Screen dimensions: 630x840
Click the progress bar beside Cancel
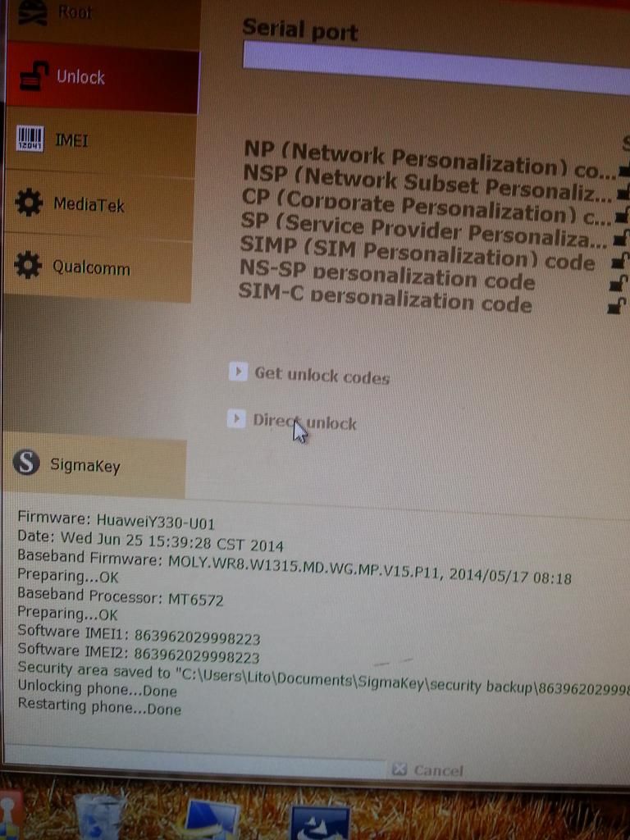point(194,757)
